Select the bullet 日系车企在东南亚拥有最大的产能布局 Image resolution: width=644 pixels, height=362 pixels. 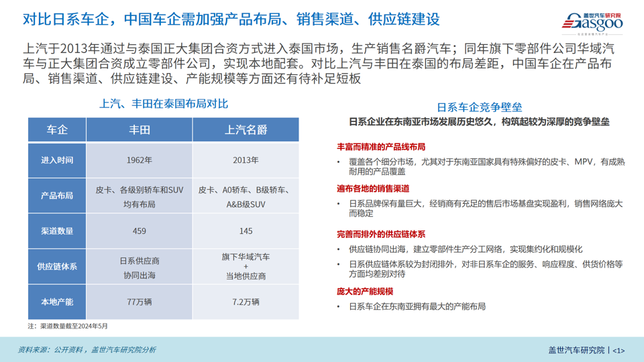coord(417,306)
